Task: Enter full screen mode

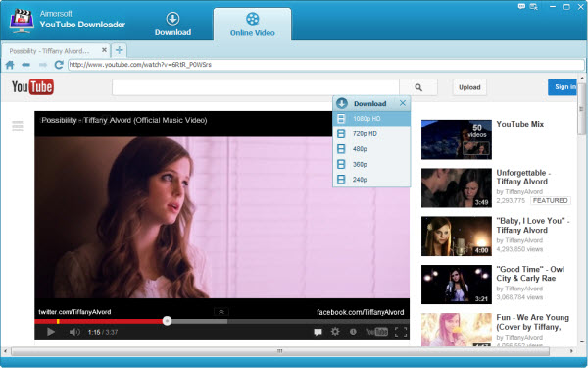Action: (x=401, y=332)
